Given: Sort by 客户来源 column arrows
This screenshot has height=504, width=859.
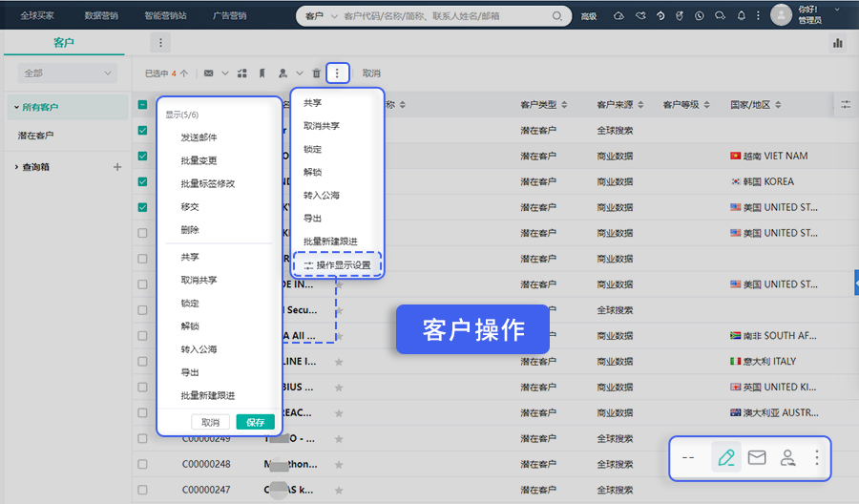Looking at the screenshot, I should point(640,105).
